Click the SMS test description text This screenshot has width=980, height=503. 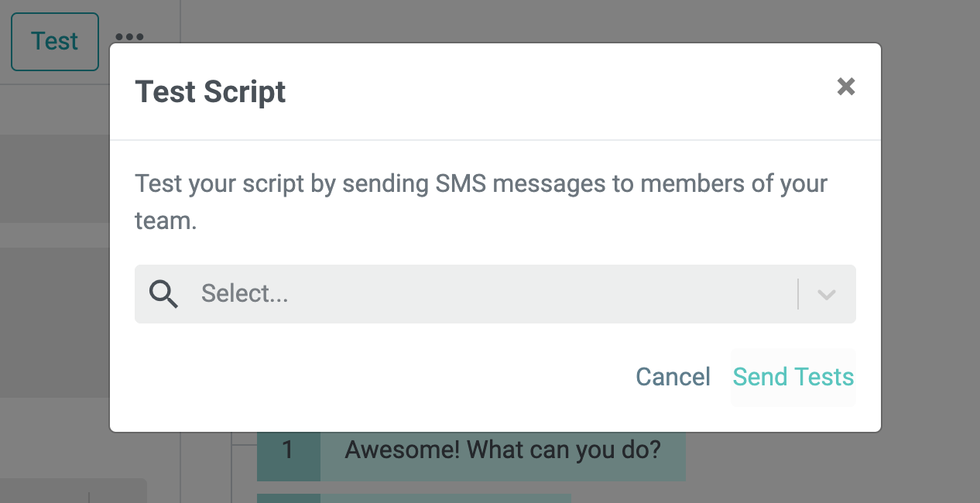pyautogui.click(x=481, y=202)
